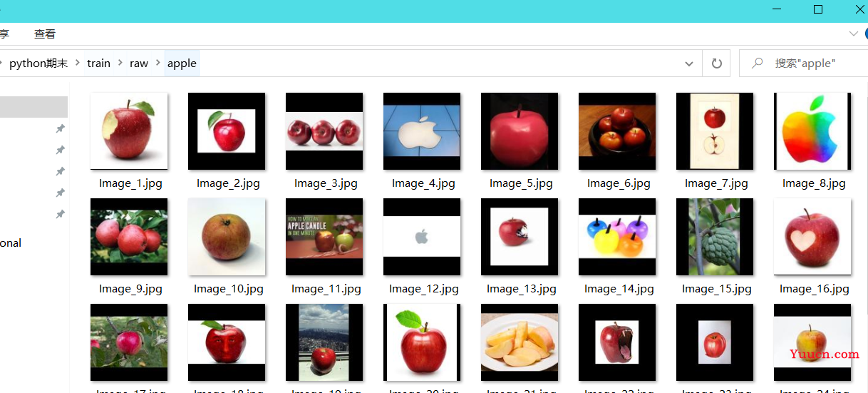Click the Image_12.jpg file name

pos(424,289)
